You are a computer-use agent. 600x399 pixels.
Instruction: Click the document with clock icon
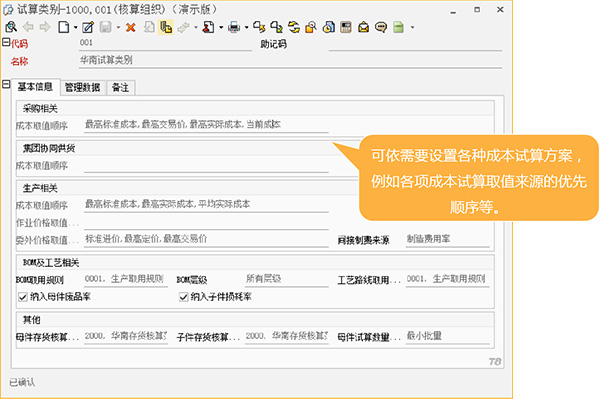tap(329, 27)
